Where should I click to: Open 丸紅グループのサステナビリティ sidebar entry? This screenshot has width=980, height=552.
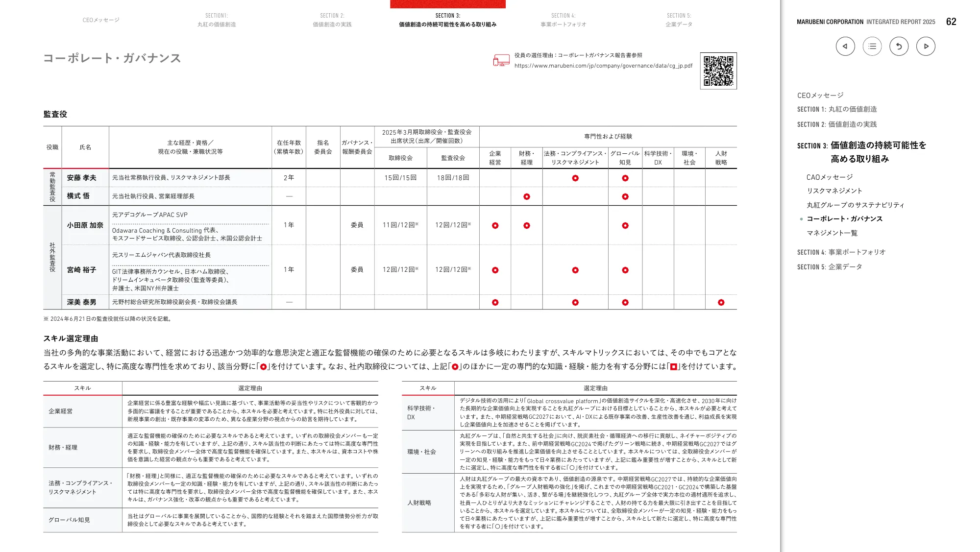[856, 205]
